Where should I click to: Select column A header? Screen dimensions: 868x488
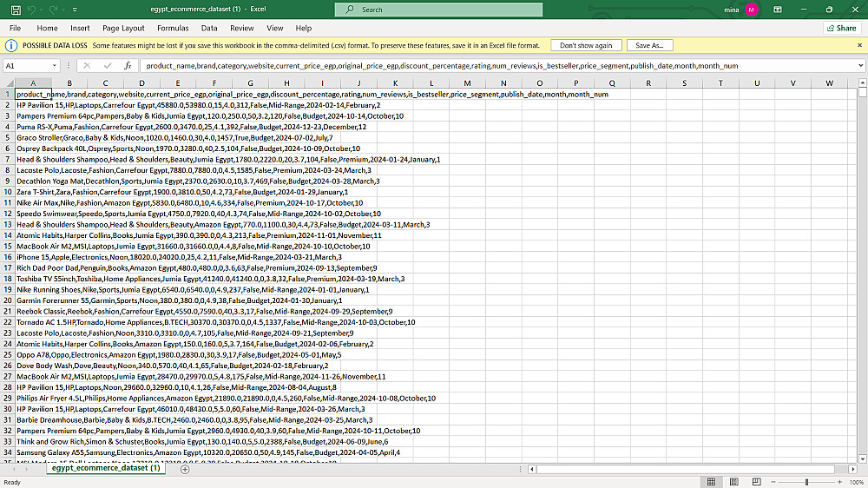[33, 83]
